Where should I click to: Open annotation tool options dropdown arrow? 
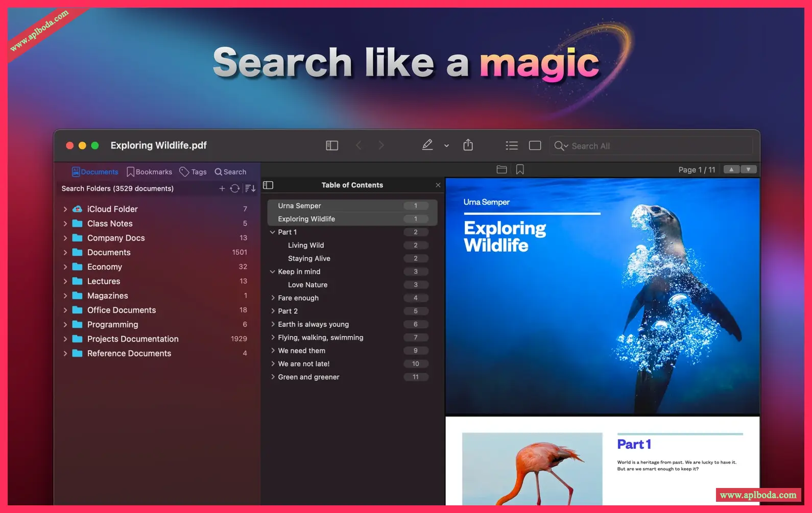446,146
